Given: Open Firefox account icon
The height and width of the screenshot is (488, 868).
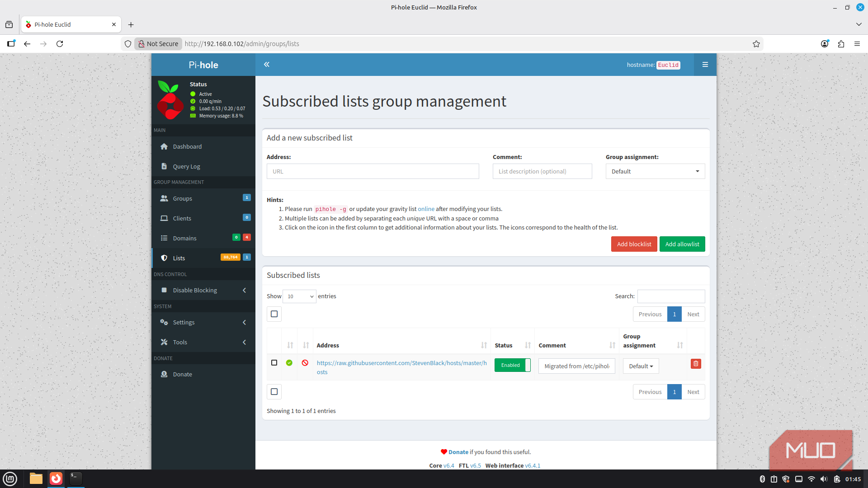Looking at the screenshot, I should 825,44.
